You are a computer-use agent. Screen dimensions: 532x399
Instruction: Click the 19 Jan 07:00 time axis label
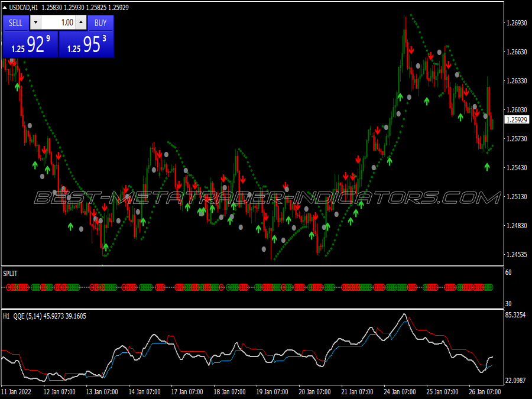click(x=272, y=392)
